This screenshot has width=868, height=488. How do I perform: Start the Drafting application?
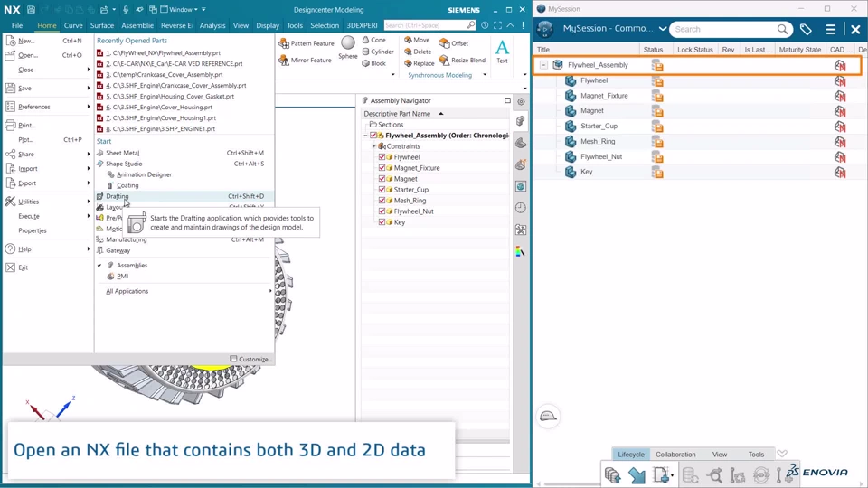[184, 196]
